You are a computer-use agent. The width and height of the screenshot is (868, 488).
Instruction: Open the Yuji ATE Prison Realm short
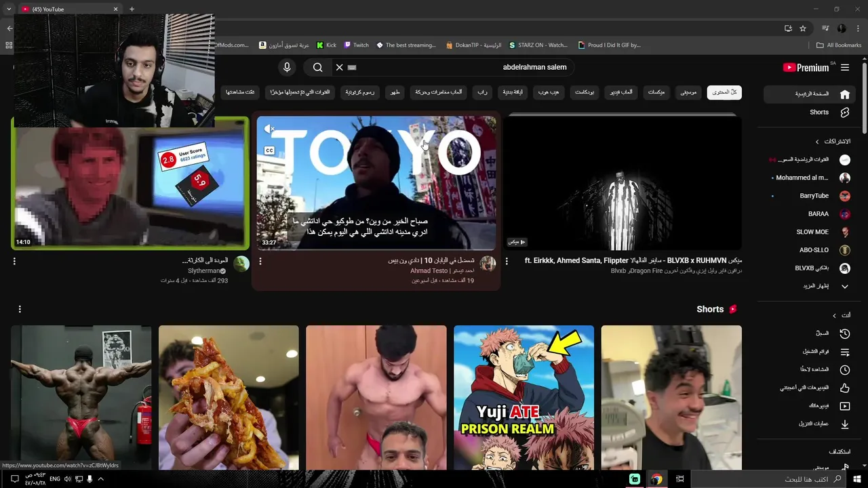[524, 397]
